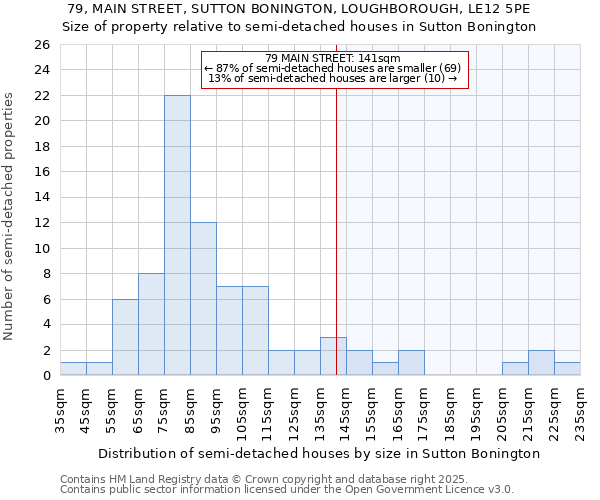Click the '13% of semi-detached houses are larger' line
This screenshot has height=500, width=600.
[x=333, y=78]
